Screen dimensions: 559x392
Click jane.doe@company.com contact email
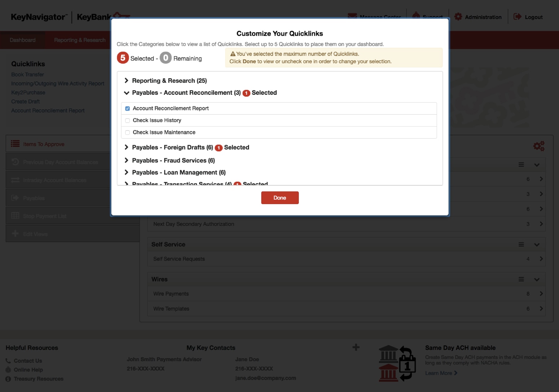coord(265,378)
